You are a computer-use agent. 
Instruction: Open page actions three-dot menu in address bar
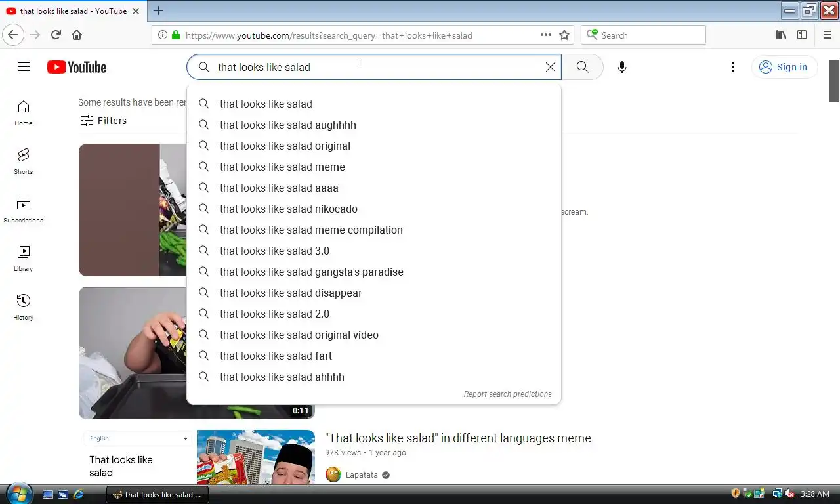tap(546, 35)
